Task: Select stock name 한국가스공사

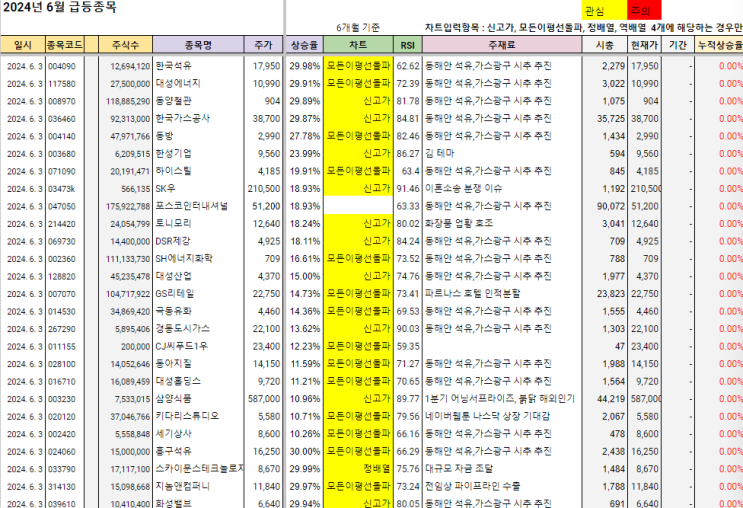Action: coord(182,118)
